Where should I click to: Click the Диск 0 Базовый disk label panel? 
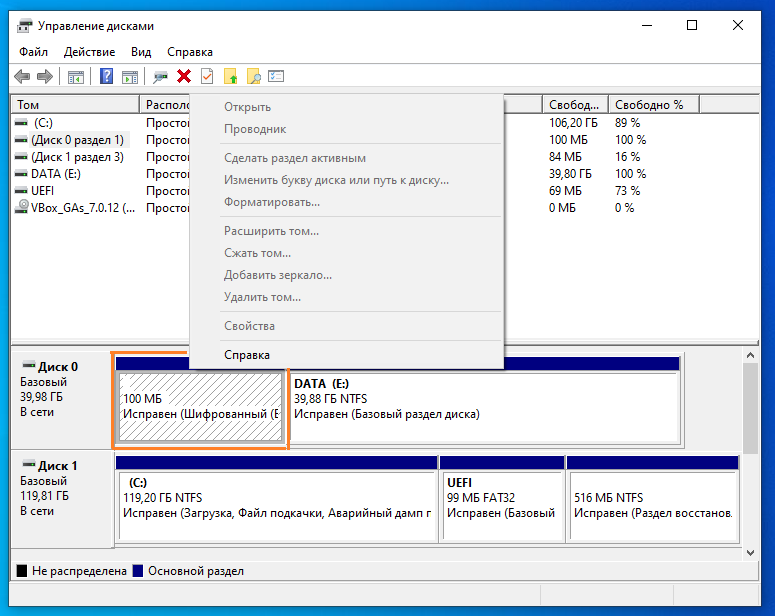(x=63, y=399)
